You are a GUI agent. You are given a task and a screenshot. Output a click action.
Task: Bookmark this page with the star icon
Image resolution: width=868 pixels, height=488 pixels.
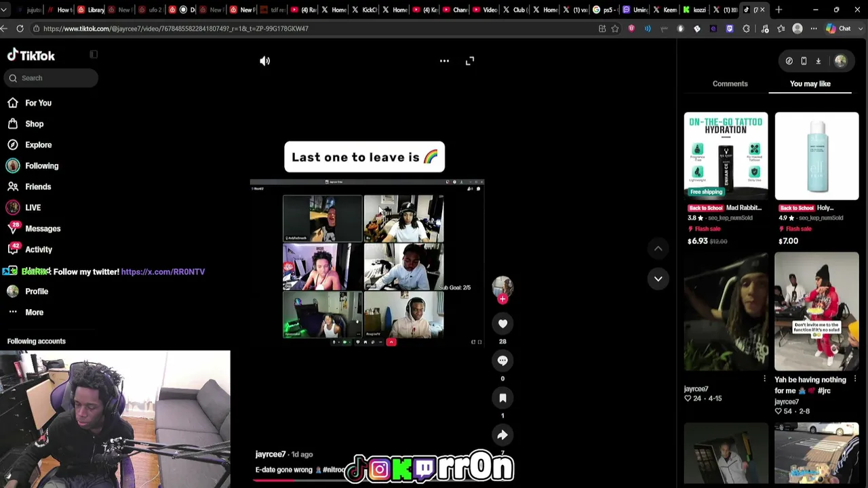(x=615, y=28)
